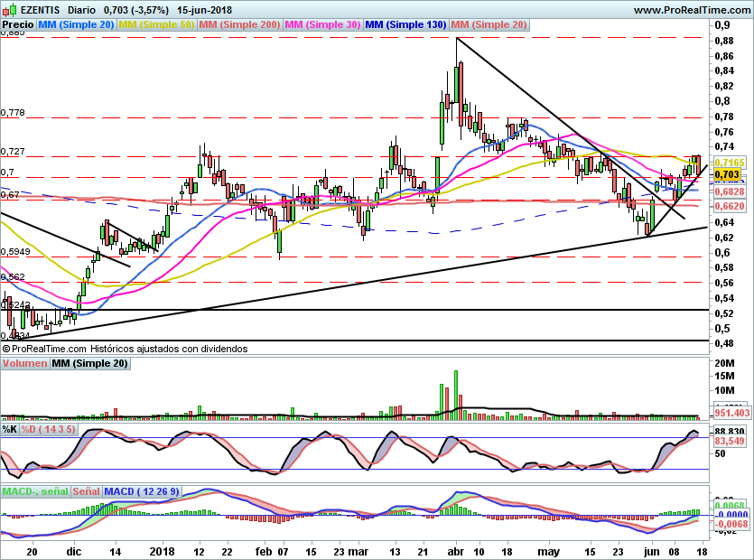Screen dimensions: 754x560
Task: Click the 'Históricos ajustados con dividendos' note
Action: click(169, 349)
